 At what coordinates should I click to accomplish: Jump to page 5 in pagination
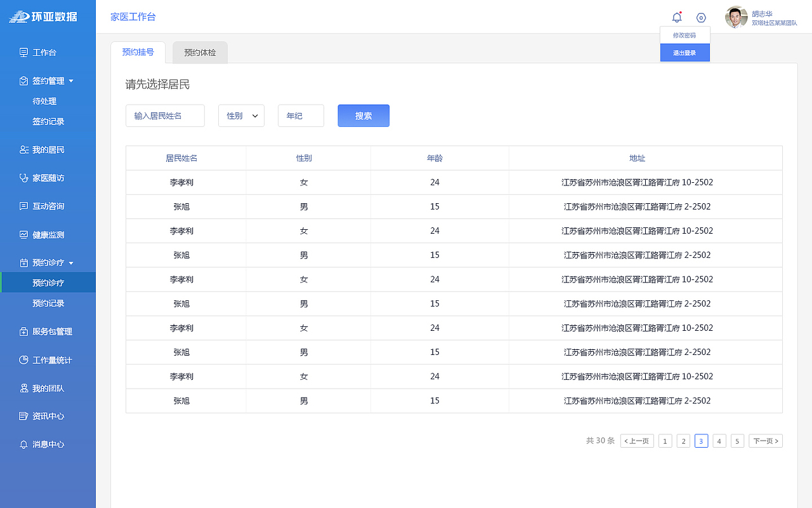[x=737, y=441]
